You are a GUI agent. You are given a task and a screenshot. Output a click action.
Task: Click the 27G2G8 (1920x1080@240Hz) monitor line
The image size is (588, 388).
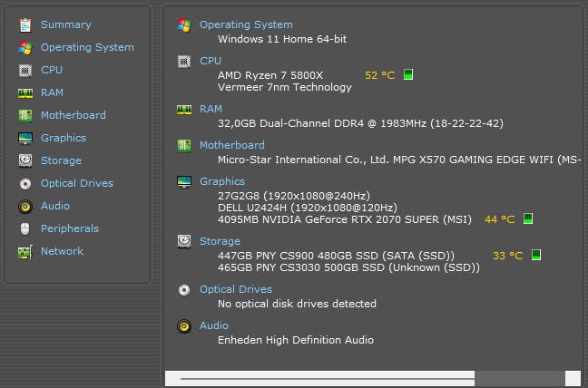click(294, 196)
